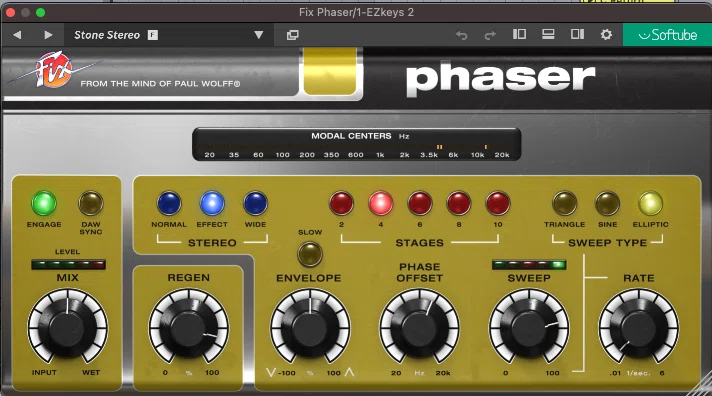Click the Envelope knob
The height and width of the screenshot is (396, 712).
tap(310, 327)
